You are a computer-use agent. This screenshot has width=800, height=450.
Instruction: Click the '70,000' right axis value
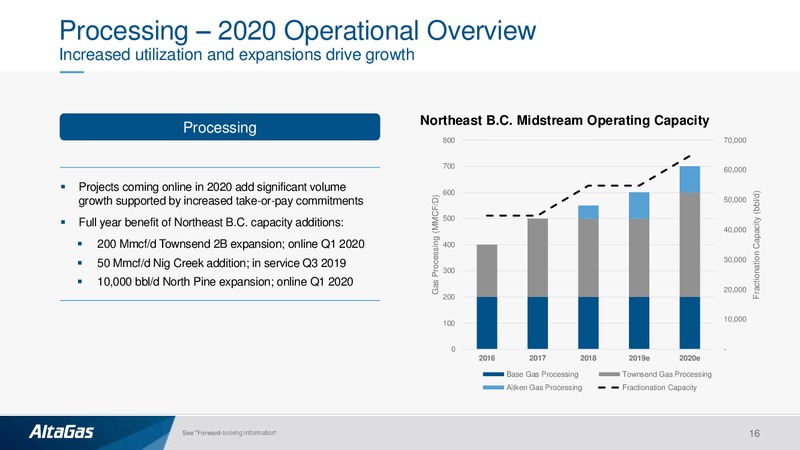[x=735, y=140]
